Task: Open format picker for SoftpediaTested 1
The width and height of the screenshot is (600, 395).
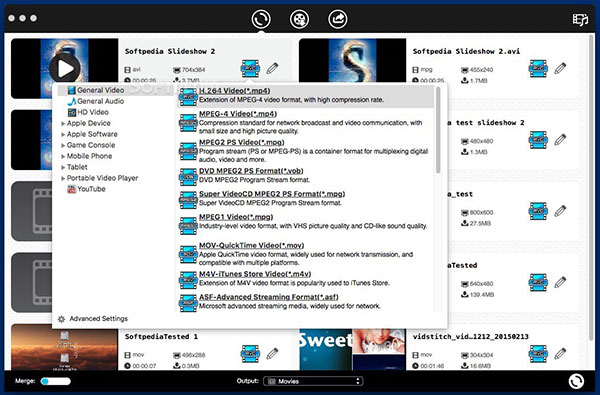Action: point(250,354)
